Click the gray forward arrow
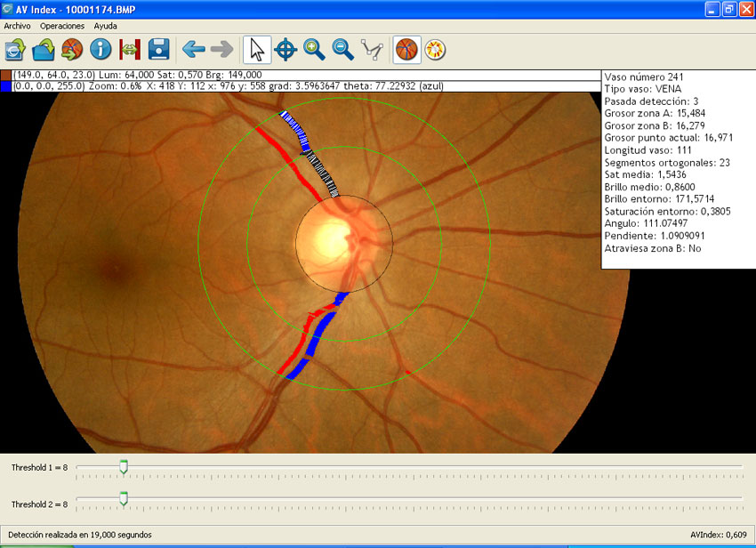Viewport: 756px width, 548px height. tap(221, 49)
